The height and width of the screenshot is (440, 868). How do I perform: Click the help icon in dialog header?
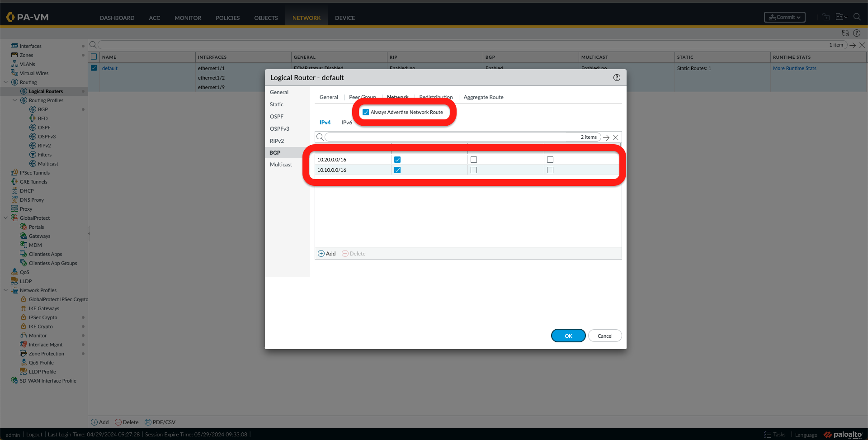pyautogui.click(x=617, y=78)
